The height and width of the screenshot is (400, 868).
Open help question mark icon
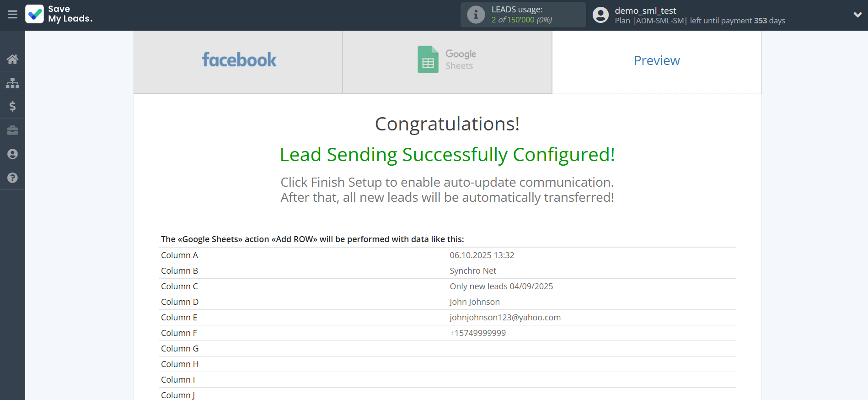click(x=12, y=178)
